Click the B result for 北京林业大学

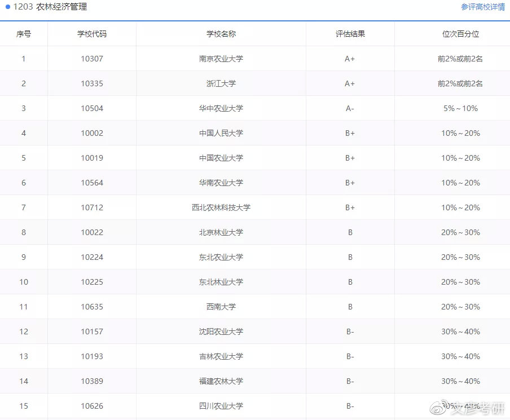pyautogui.click(x=350, y=232)
